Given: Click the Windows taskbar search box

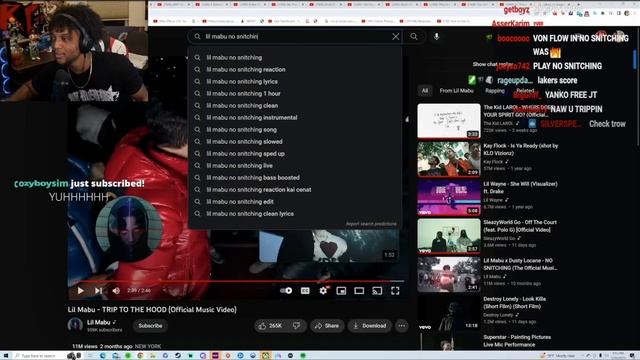Looking at the screenshot, I should point(40,356).
